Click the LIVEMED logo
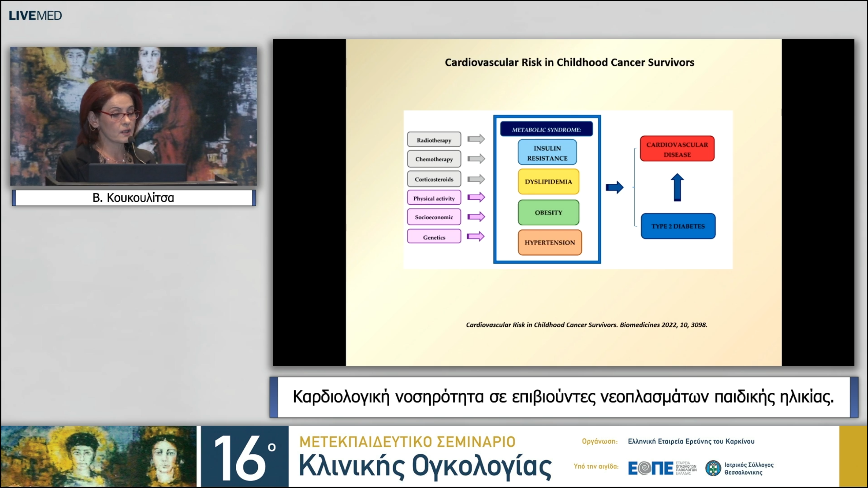Screen dimensions: 868x488 click(x=35, y=16)
